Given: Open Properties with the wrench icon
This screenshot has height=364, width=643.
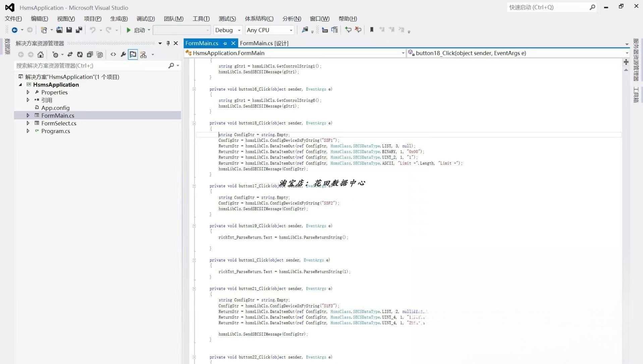Looking at the screenshot, I should click(x=123, y=55).
